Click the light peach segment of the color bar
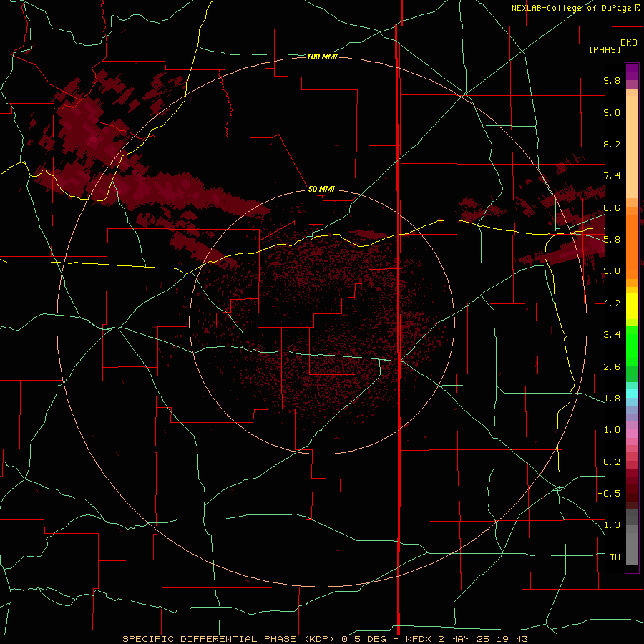The width and height of the screenshot is (644, 644). click(x=632, y=147)
